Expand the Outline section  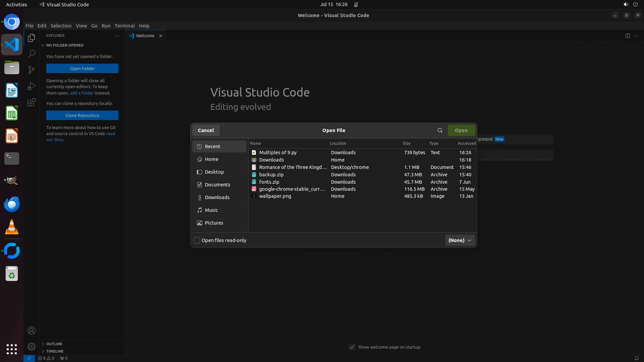(54, 344)
